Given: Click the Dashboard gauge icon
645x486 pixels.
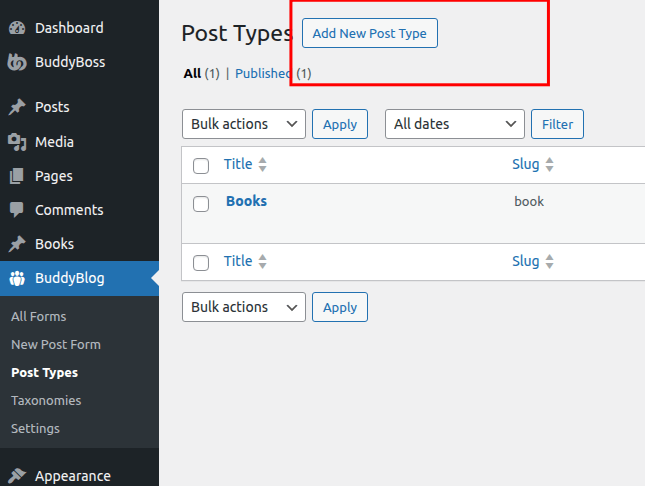Looking at the screenshot, I should click(x=17, y=28).
